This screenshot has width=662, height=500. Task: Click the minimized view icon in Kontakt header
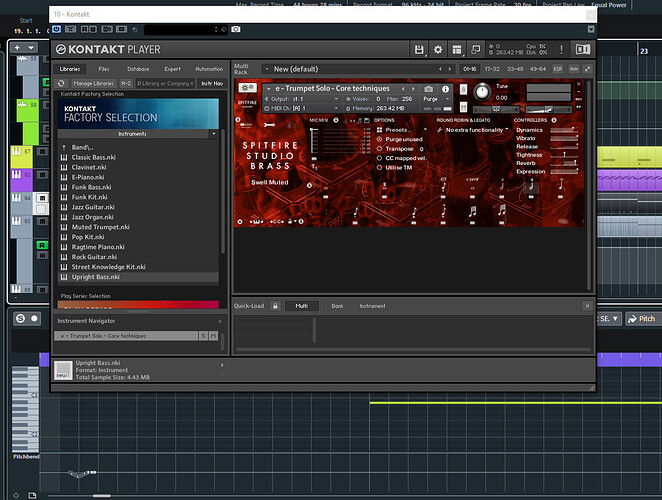[x=476, y=49]
